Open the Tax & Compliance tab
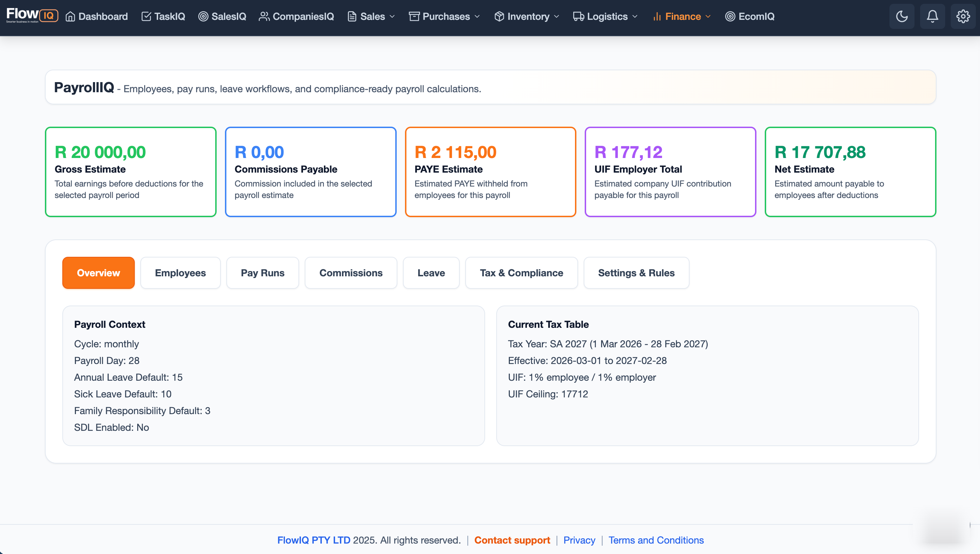This screenshot has width=980, height=554. pyautogui.click(x=521, y=272)
